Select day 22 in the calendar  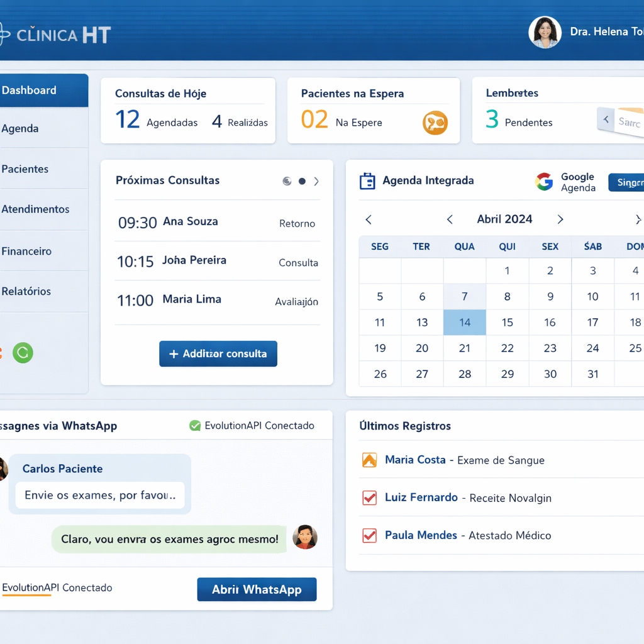507,348
